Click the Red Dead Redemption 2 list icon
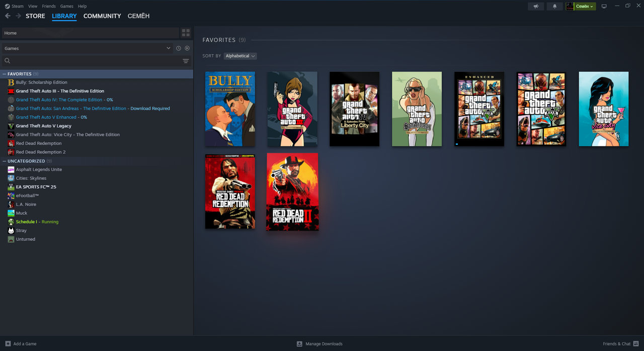 tap(11, 152)
